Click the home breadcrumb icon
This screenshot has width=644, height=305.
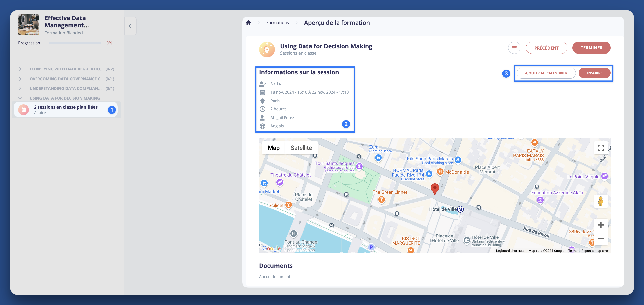[248, 23]
